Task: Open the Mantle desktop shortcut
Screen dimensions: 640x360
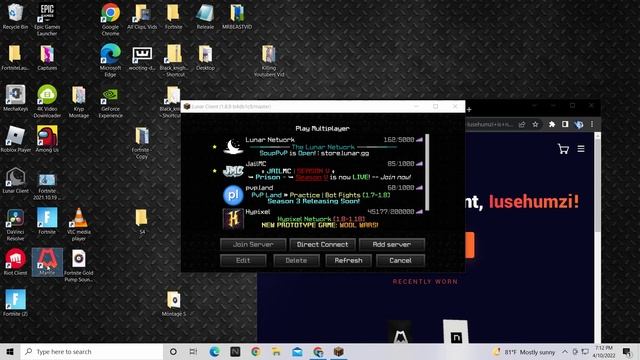Action: click(47, 262)
